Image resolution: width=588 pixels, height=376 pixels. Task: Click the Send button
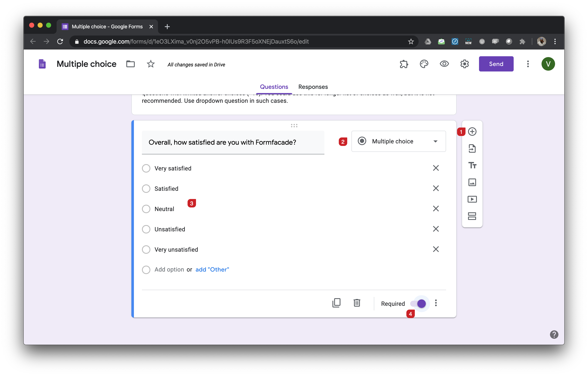[496, 64]
